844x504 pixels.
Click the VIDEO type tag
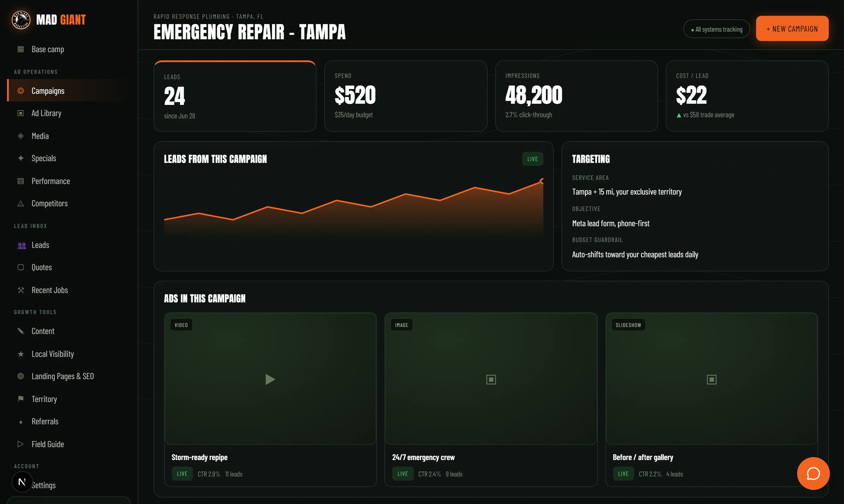[x=181, y=325]
